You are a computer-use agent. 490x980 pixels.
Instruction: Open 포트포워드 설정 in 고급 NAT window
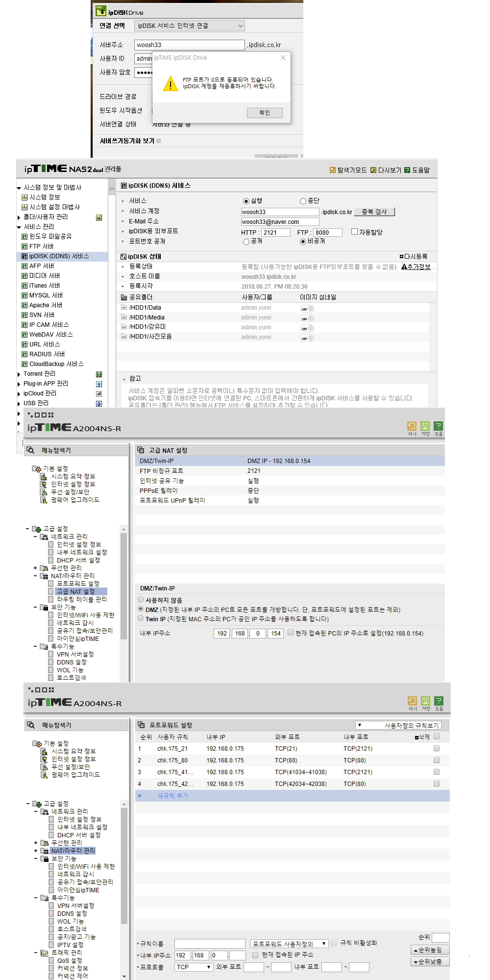pos(78,584)
